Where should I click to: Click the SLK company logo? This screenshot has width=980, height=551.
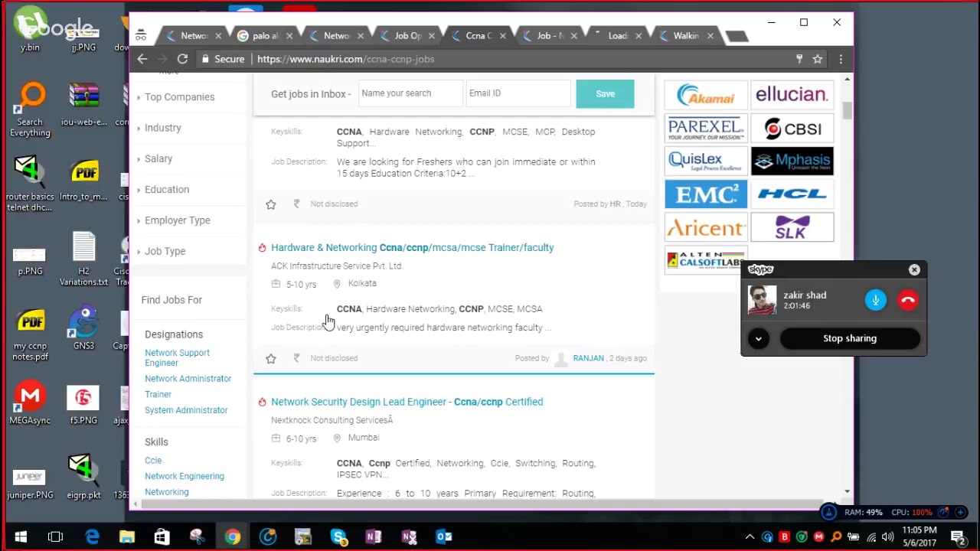click(792, 227)
